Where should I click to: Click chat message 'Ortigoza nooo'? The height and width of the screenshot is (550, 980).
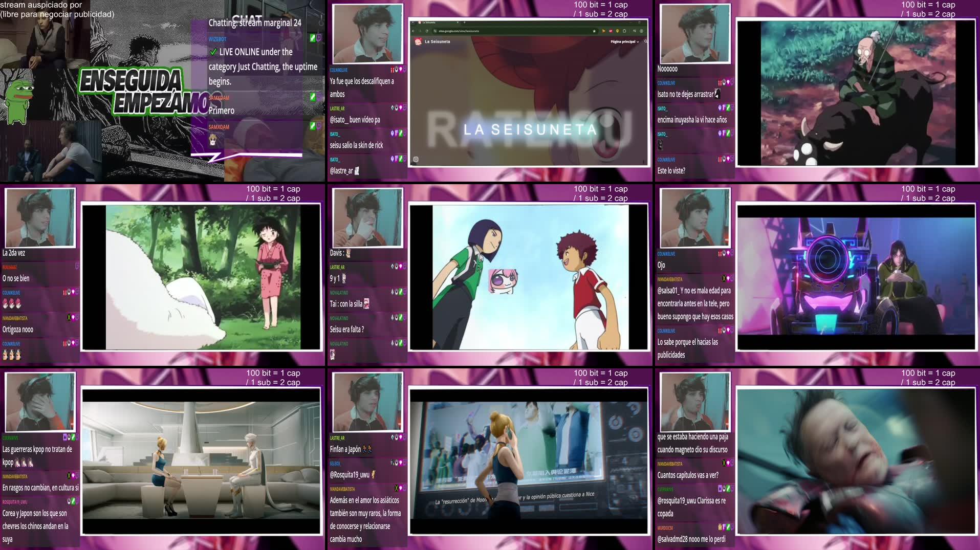point(18,329)
